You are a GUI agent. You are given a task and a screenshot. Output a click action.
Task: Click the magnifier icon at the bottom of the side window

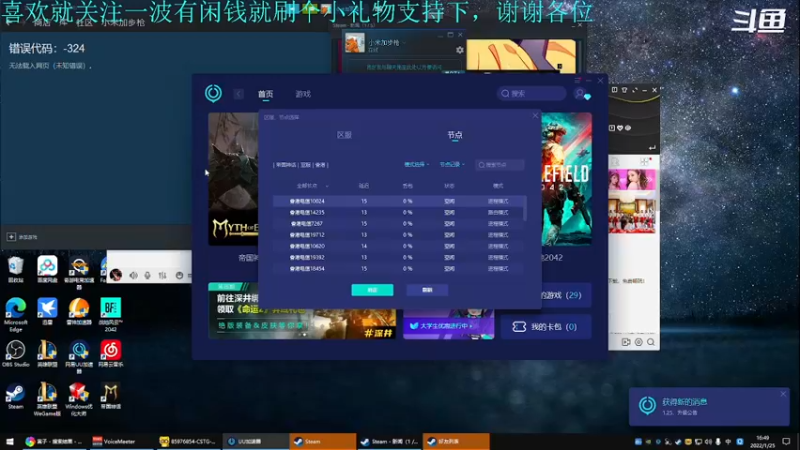[651, 342]
